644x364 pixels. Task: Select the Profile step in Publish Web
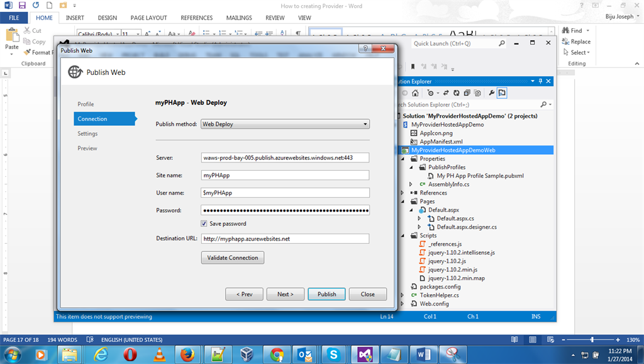tap(86, 104)
